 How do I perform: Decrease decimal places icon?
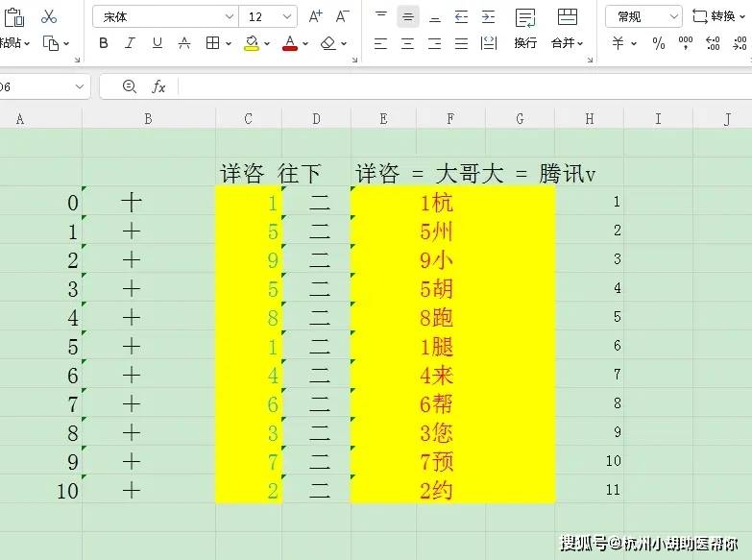(x=740, y=43)
